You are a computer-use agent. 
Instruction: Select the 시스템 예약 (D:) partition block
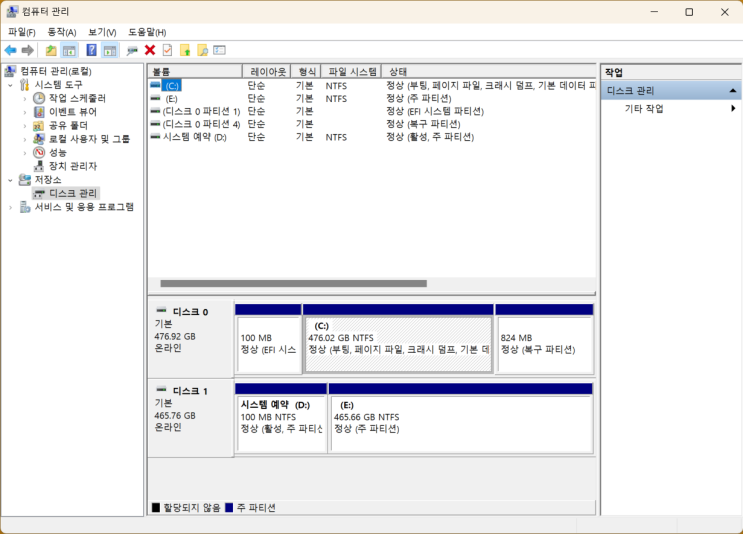click(281, 418)
